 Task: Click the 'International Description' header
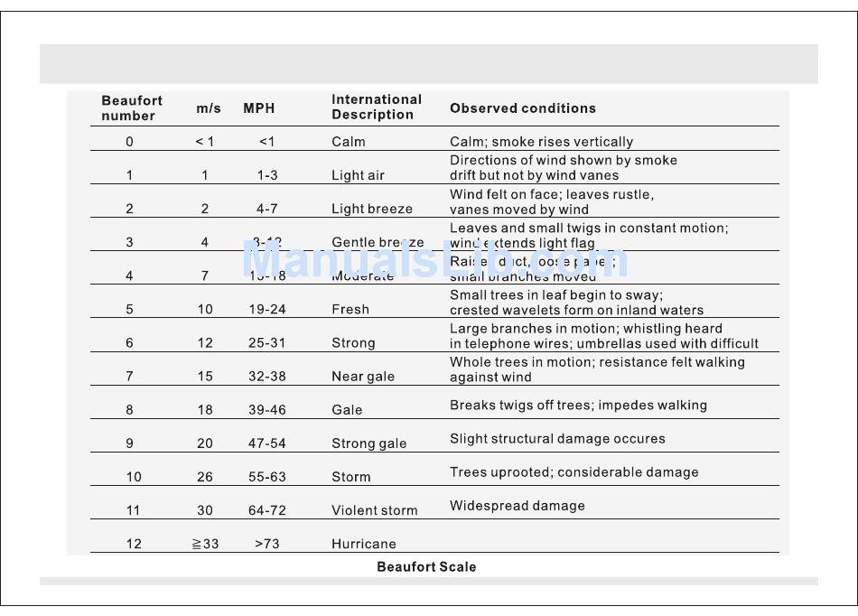pos(377,107)
